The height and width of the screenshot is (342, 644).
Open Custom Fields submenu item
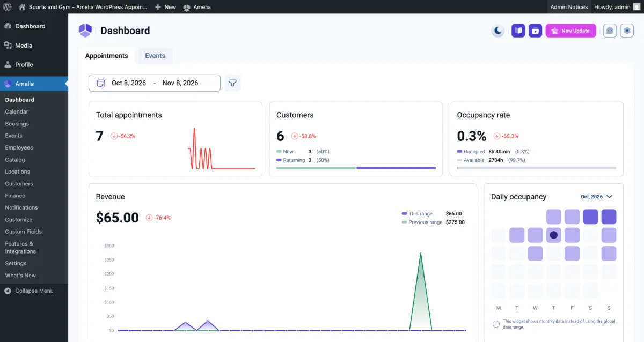[x=24, y=232]
